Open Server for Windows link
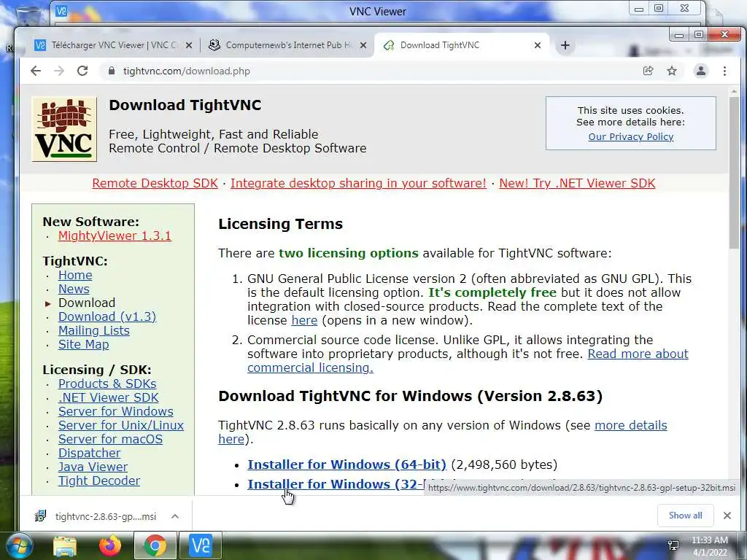 coord(116,411)
